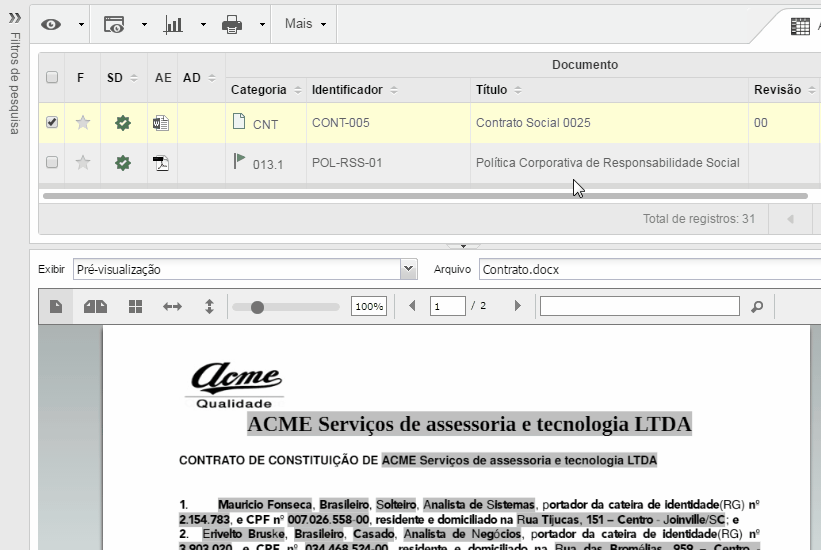Open PDF file icon for POL-RSS-01
The width and height of the screenshot is (821, 550).
coord(161,163)
